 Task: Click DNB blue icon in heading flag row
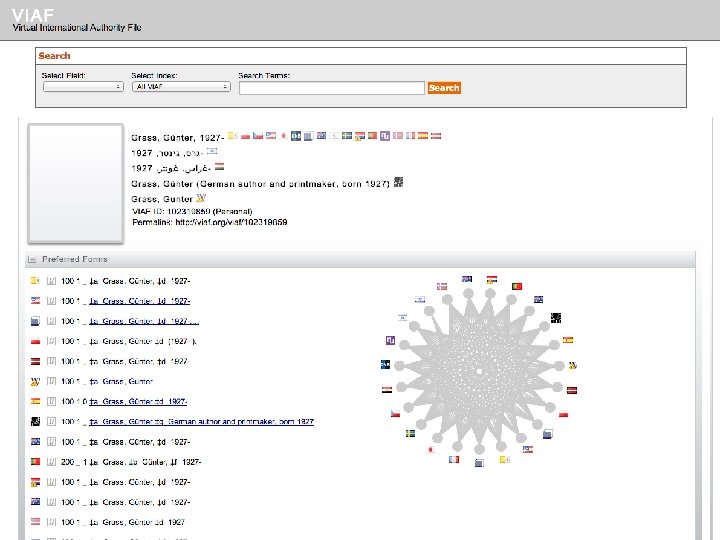296,136
